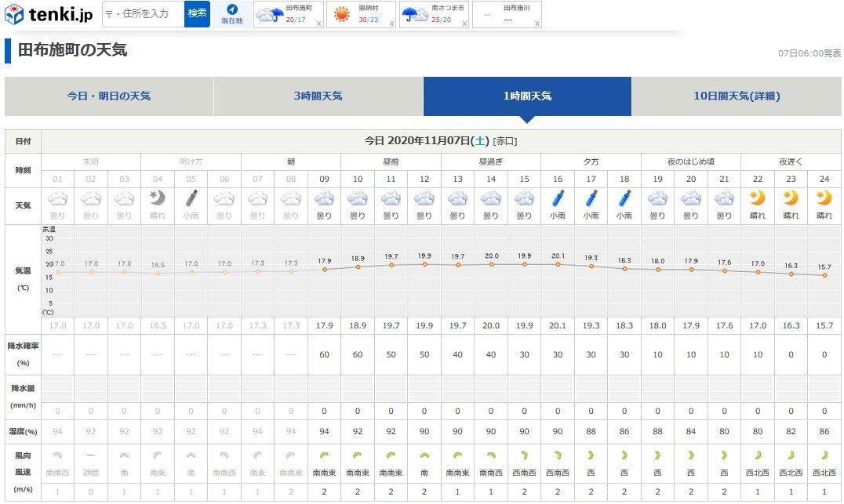844x504 pixels.
Task: Click the 20.1 data point on the temperature graph
Action: (558, 265)
